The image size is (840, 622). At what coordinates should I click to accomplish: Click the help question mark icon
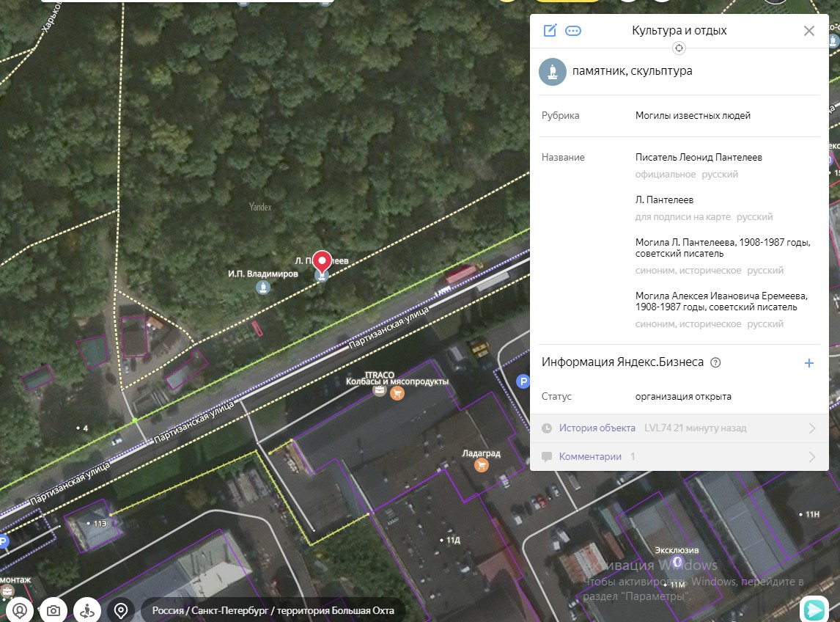click(716, 362)
